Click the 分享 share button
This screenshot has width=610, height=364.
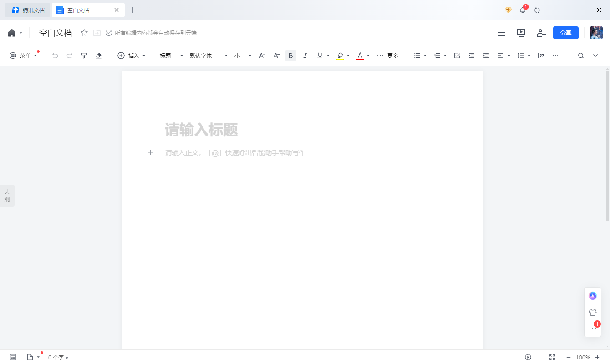click(x=565, y=33)
